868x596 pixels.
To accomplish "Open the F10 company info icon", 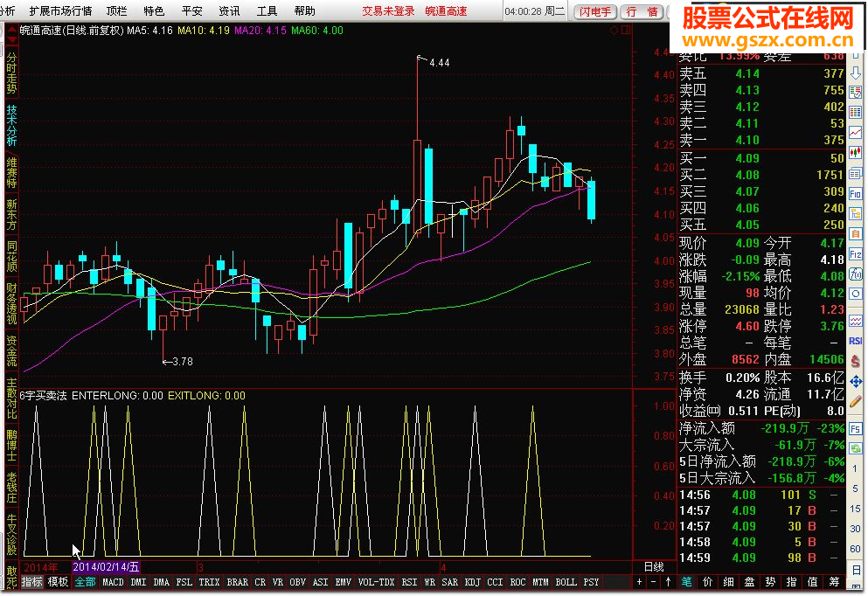I will point(856,194).
